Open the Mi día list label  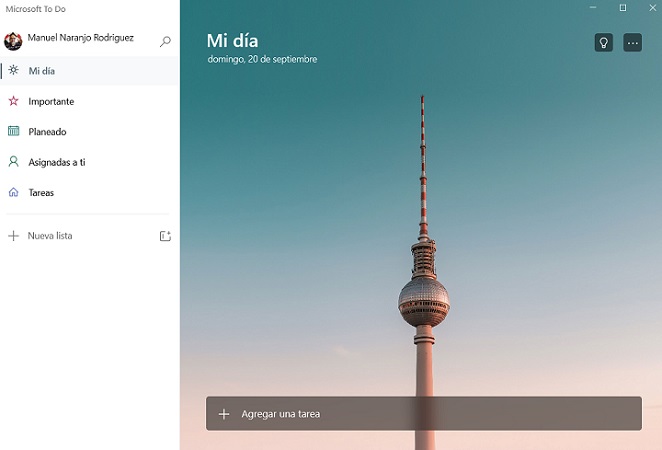42,71
